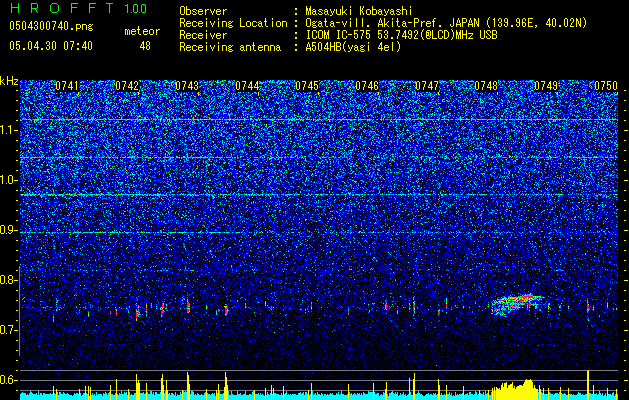
Task: Click the Observer field label
Action: tap(203, 12)
